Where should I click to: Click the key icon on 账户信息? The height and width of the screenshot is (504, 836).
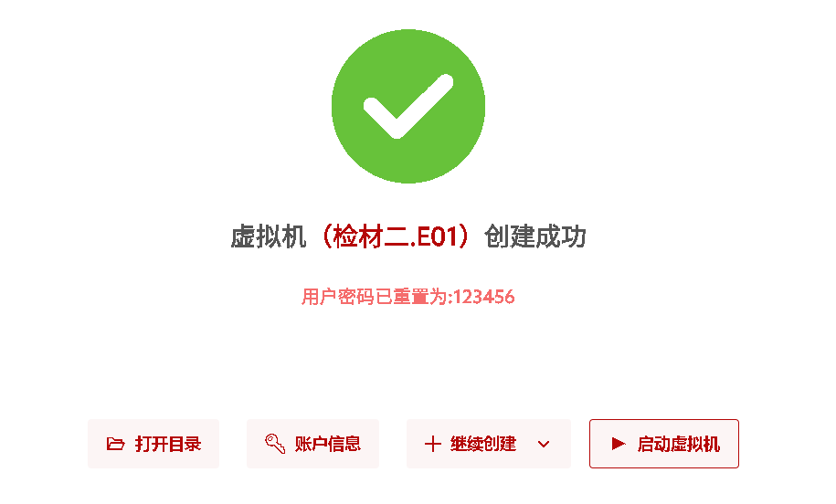pyautogui.click(x=275, y=443)
